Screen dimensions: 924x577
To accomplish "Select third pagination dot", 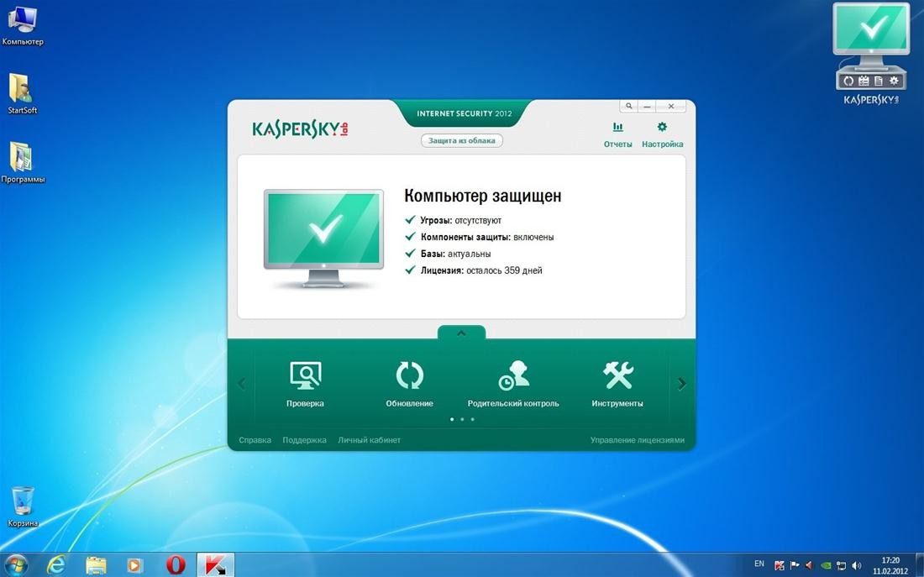I will pos(472,419).
